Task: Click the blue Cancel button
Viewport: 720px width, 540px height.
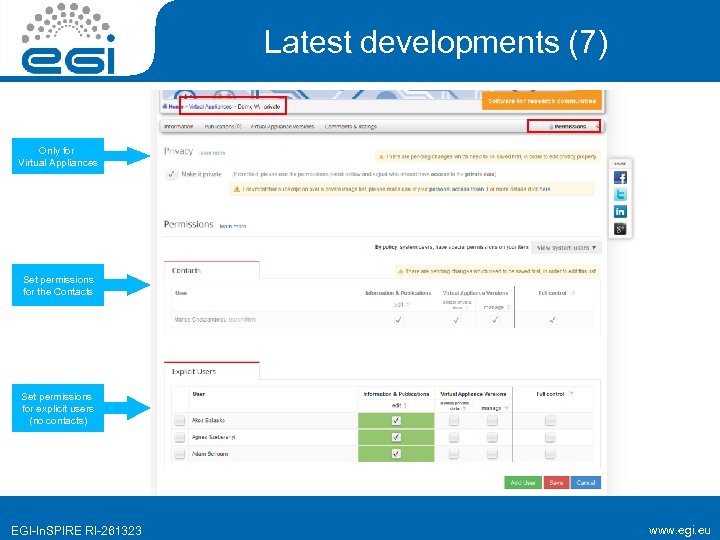Action: pos(586,483)
